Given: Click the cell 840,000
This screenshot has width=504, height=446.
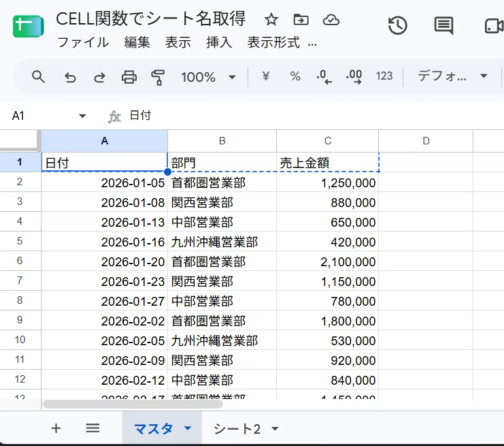Looking at the screenshot, I should 328,380.
